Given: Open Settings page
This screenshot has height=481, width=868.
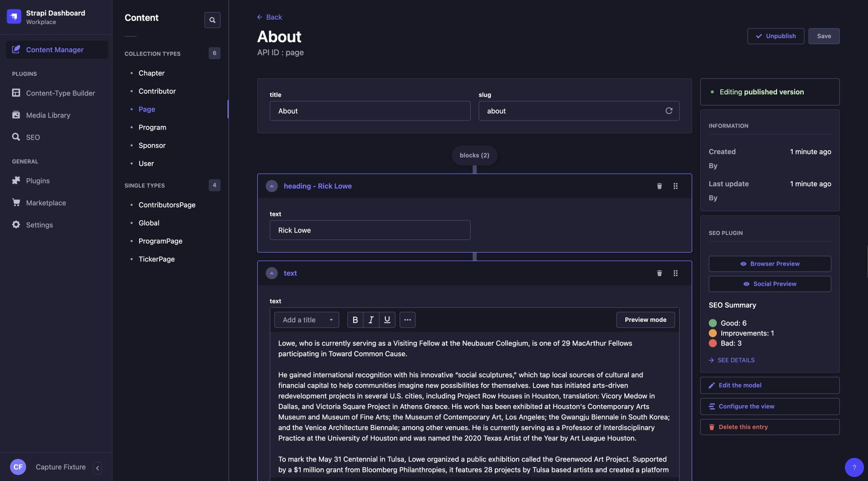Looking at the screenshot, I should click(x=39, y=224).
